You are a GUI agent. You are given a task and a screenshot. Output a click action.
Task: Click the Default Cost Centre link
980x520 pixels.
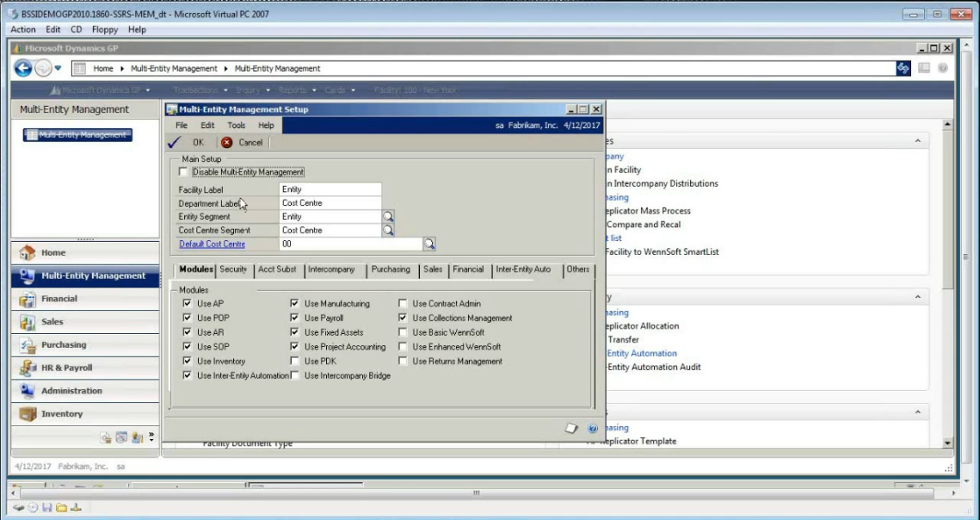[212, 244]
